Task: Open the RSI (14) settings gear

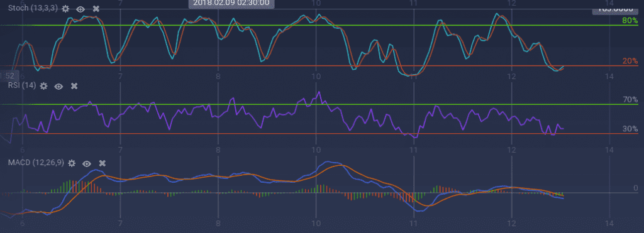Action: click(x=43, y=86)
